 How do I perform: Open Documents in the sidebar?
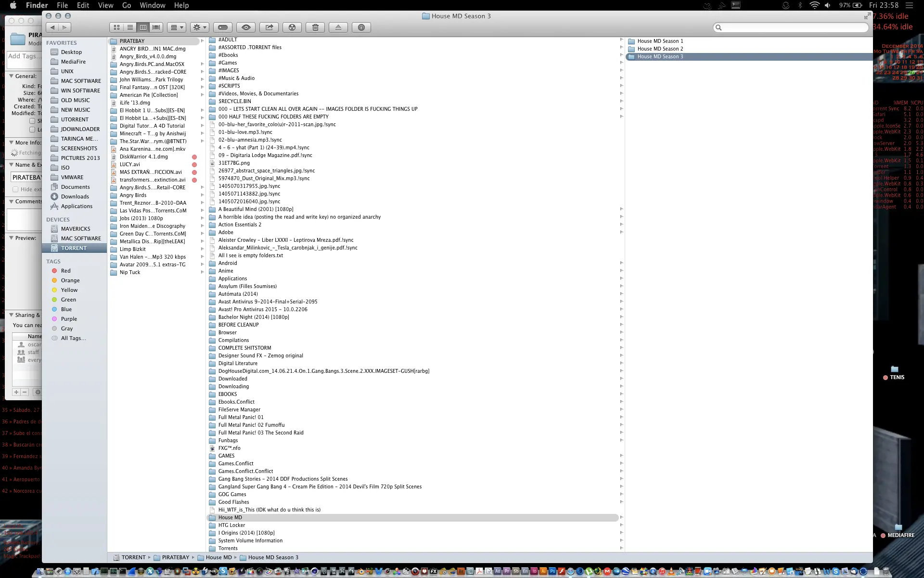[x=75, y=187]
